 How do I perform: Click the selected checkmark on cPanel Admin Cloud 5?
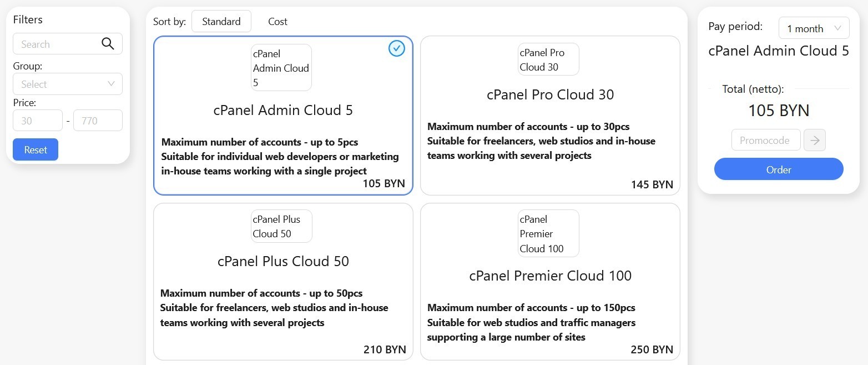click(397, 49)
